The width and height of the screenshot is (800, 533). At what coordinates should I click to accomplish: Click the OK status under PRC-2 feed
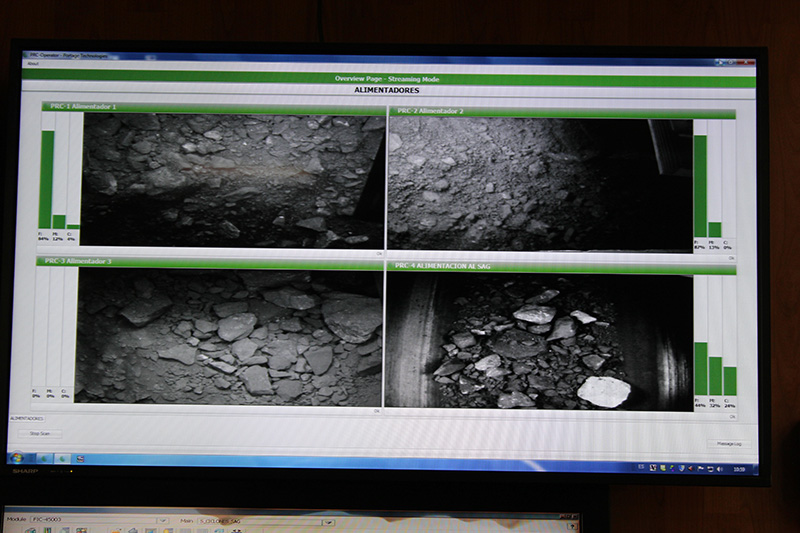pyautogui.click(x=731, y=258)
